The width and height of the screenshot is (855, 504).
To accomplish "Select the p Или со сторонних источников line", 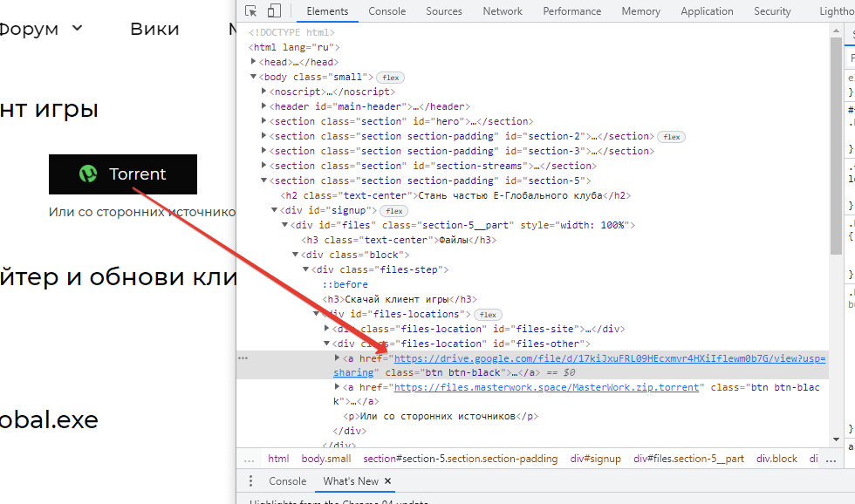I will (441, 416).
